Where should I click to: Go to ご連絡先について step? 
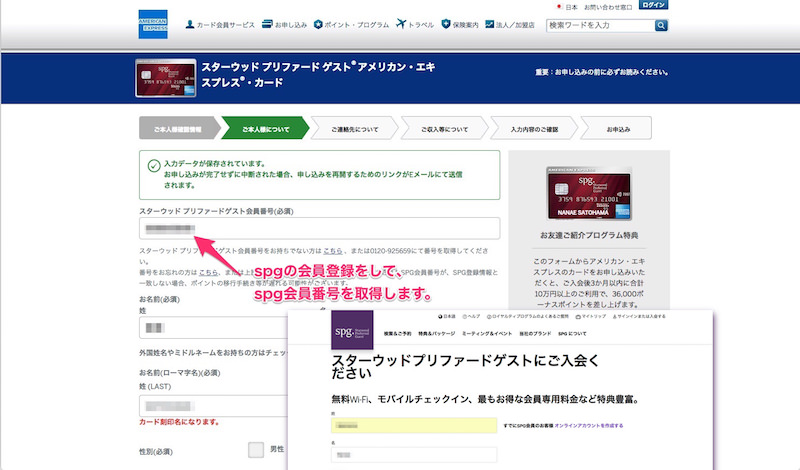pos(355,128)
